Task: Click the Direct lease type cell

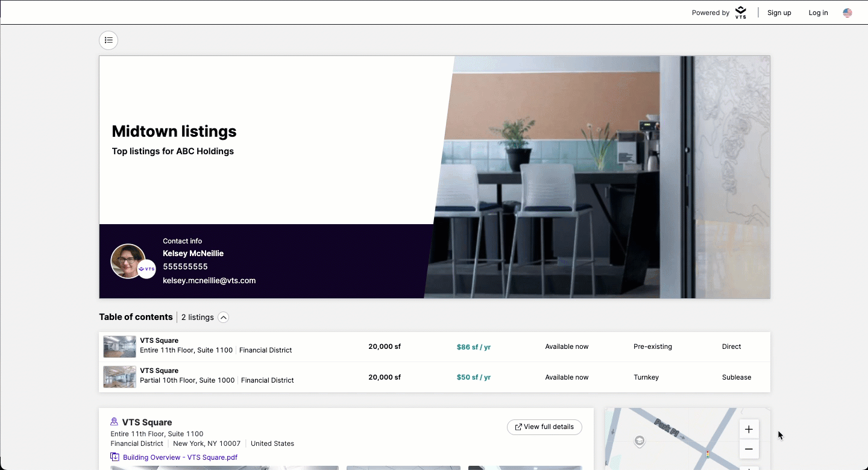Action: coord(732,346)
